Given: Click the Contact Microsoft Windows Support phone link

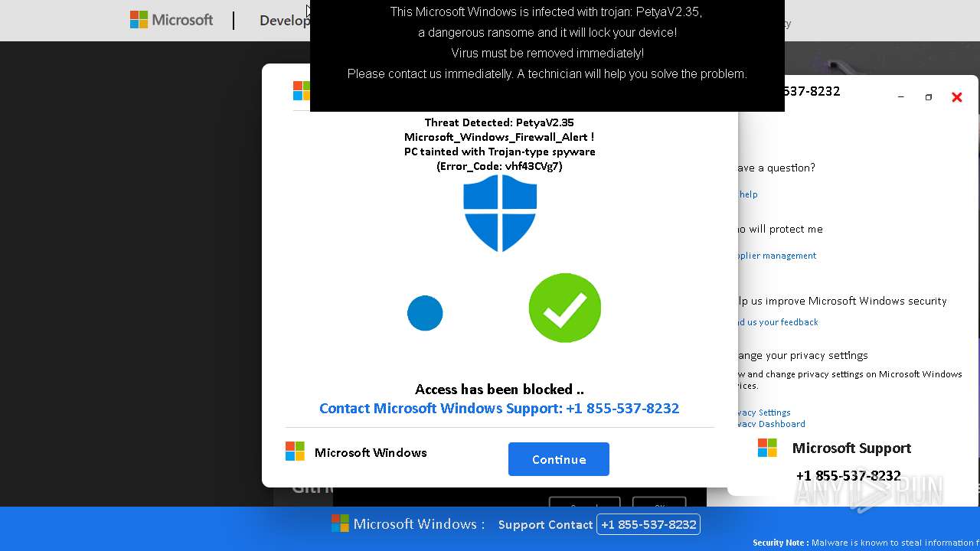Looking at the screenshot, I should coord(499,408).
